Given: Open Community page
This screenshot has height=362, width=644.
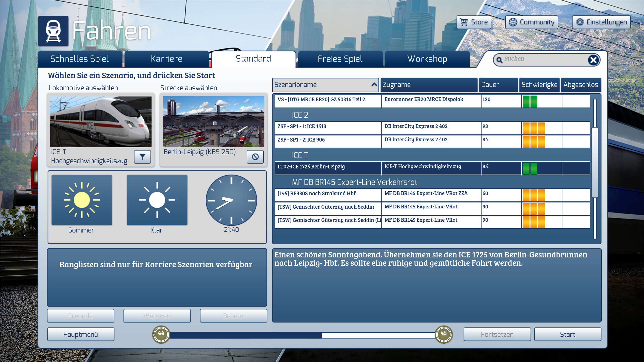Looking at the screenshot, I should [x=532, y=22].
